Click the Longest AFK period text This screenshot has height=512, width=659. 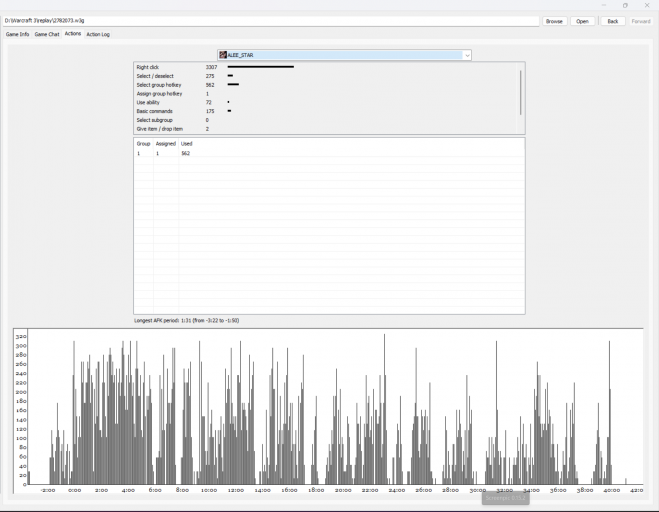[187, 320]
